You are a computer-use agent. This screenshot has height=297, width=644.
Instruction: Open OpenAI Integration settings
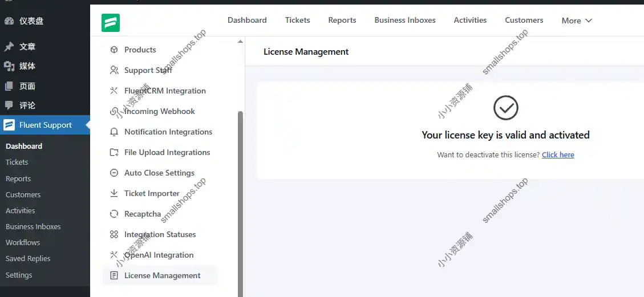160,255
